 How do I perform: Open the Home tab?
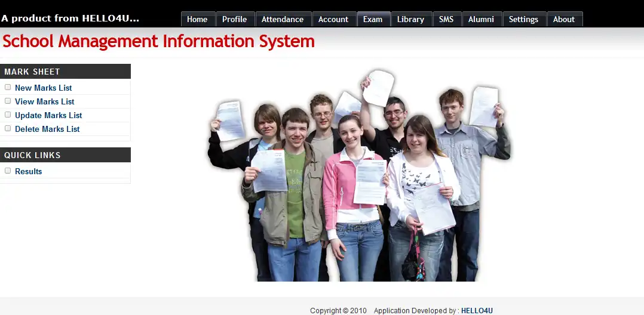pyautogui.click(x=198, y=19)
